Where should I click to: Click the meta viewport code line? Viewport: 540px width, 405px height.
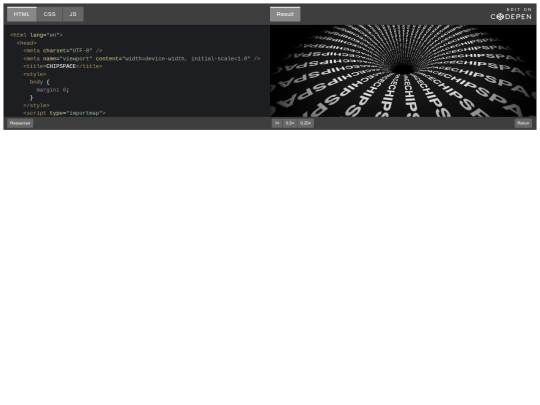point(142,59)
